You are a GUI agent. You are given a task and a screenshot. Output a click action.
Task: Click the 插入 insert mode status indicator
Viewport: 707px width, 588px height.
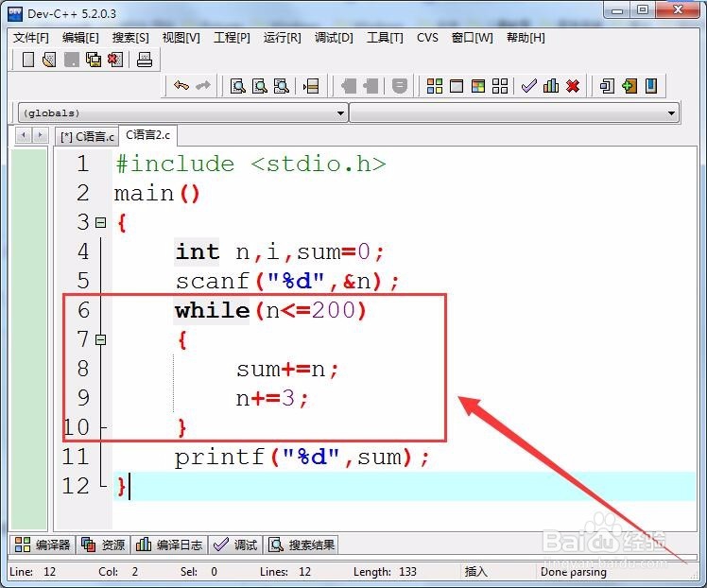[475, 571]
